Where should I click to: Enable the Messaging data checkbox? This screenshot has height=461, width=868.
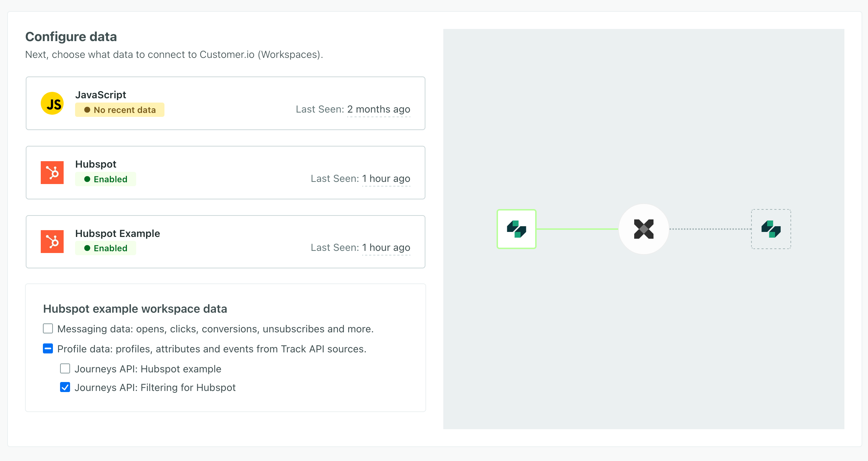pos(48,328)
